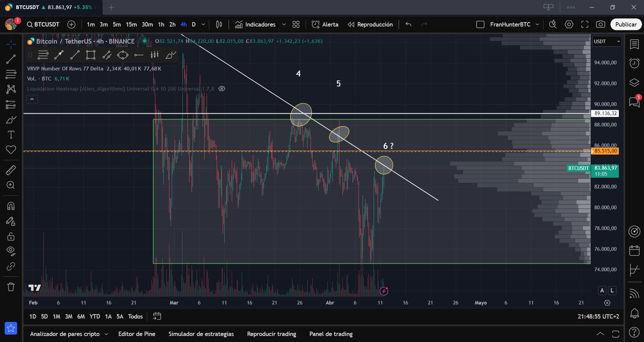Open the Fibonacci retracement tools group
Screen dimensions: 644x342
click(x=11, y=74)
